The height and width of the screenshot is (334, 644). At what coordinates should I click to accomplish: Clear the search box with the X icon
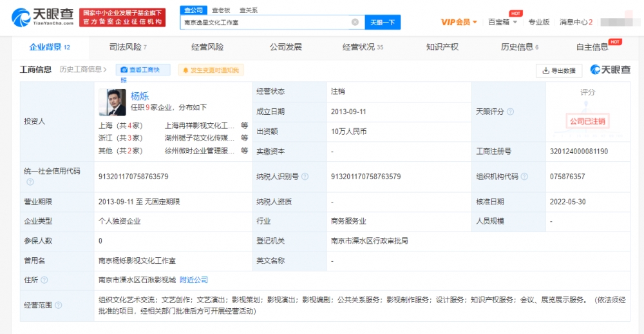pos(355,22)
